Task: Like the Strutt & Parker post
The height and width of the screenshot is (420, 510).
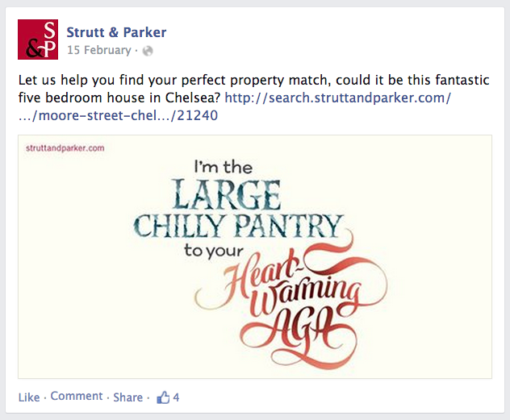Action: (x=29, y=397)
